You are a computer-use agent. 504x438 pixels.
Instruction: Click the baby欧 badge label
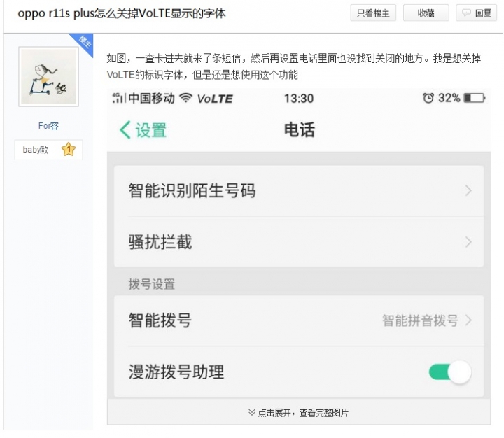tap(36, 150)
